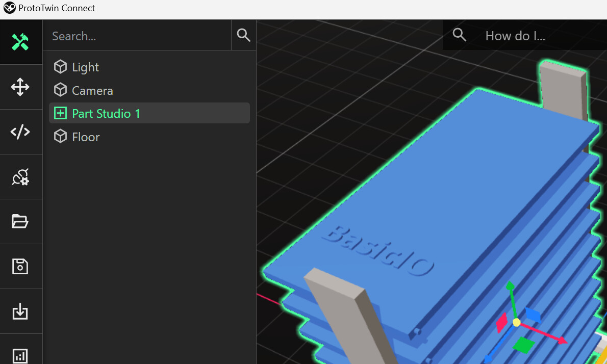607x364 pixels.
Task: Click the import download-arrow icon
Action: coord(20,311)
